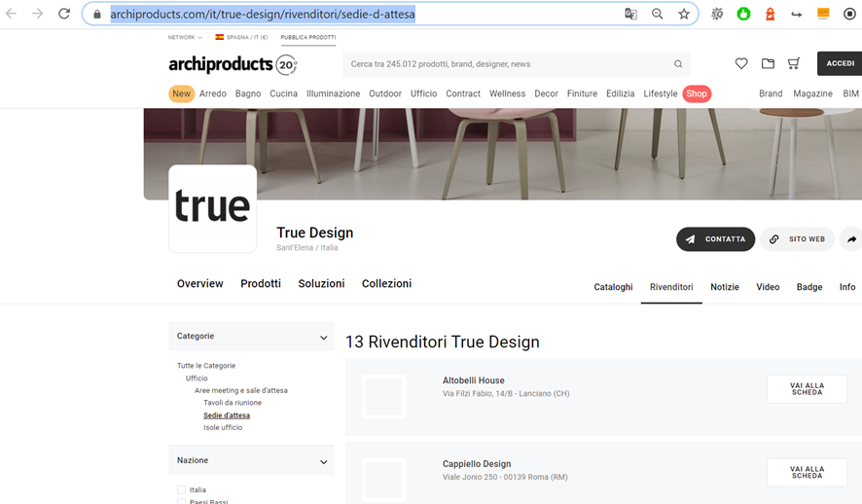Open the saved folders icon
The height and width of the screenshot is (504, 862).
point(768,64)
